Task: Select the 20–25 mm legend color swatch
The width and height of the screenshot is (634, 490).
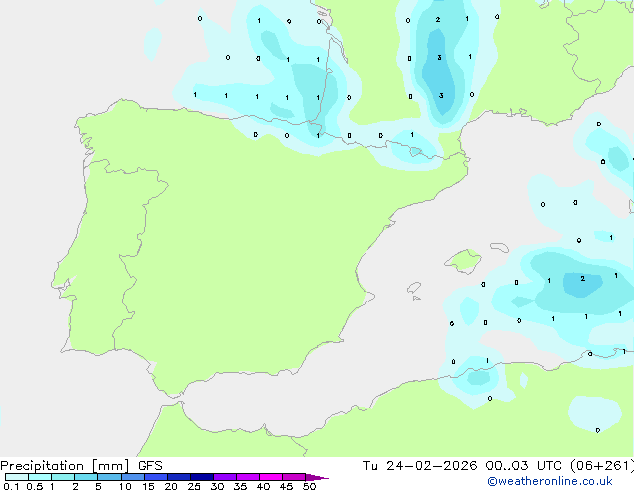Action: (179, 477)
